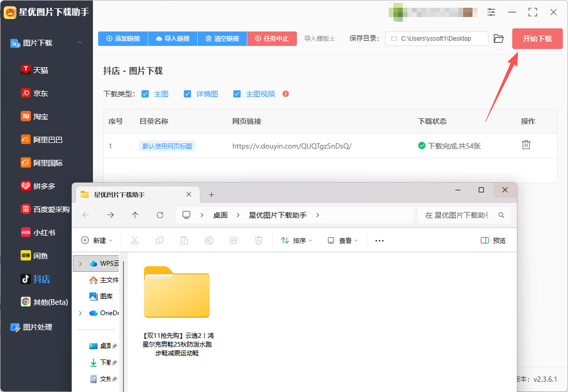Collapse the 图片下载 section chevron
Image resolution: width=568 pixels, height=392 pixels.
coord(80,43)
